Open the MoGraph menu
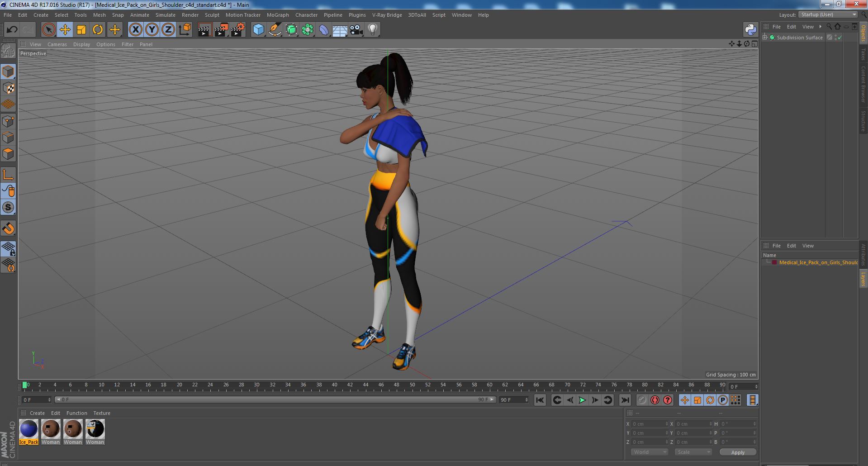The width and height of the screenshot is (868, 466). click(278, 15)
